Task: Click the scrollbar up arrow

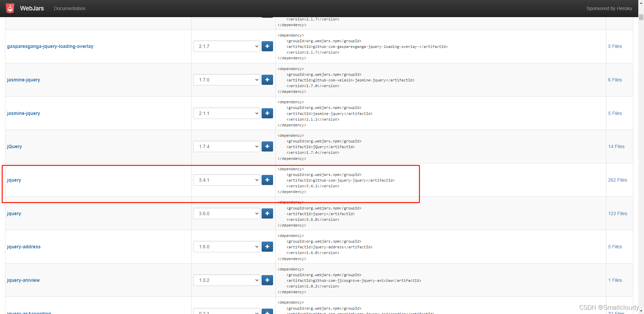Action: tap(641, 3)
